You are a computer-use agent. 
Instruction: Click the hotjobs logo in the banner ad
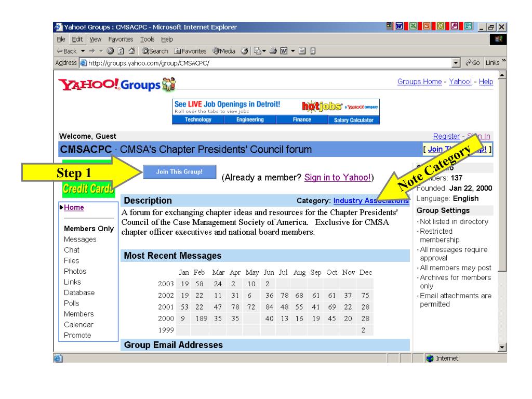pyautogui.click(x=321, y=106)
